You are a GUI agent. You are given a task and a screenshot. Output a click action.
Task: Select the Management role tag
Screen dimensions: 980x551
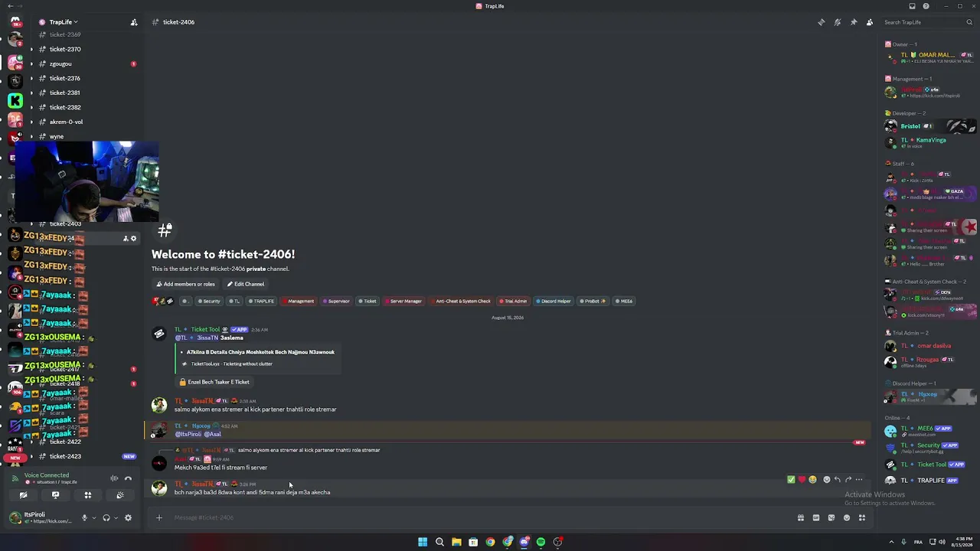(298, 301)
